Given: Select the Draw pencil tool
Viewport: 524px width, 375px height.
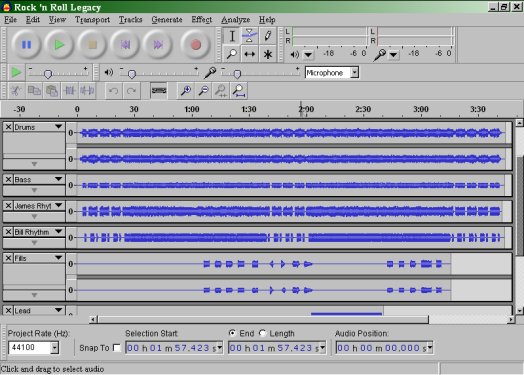Looking at the screenshot, I should (x=267, y=36).
